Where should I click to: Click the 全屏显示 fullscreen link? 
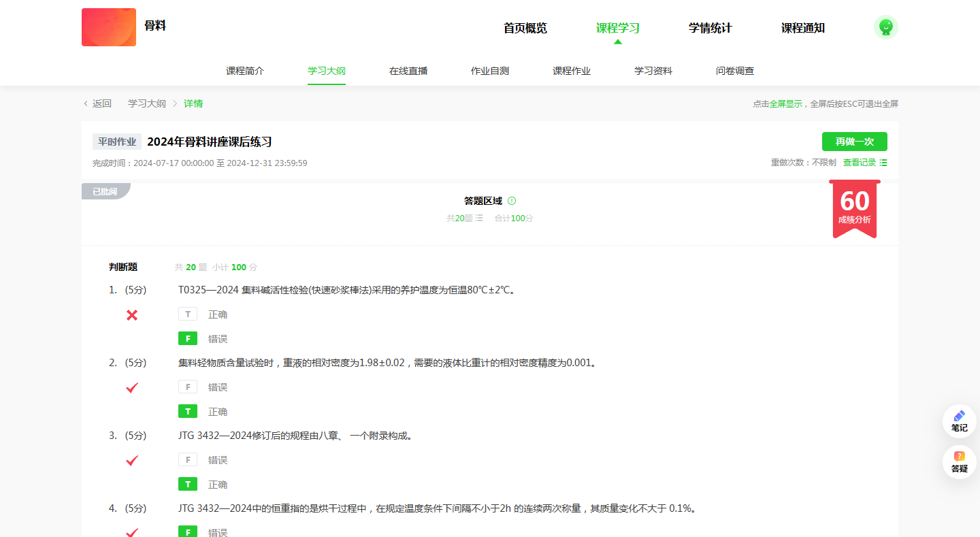click(785, 104)
